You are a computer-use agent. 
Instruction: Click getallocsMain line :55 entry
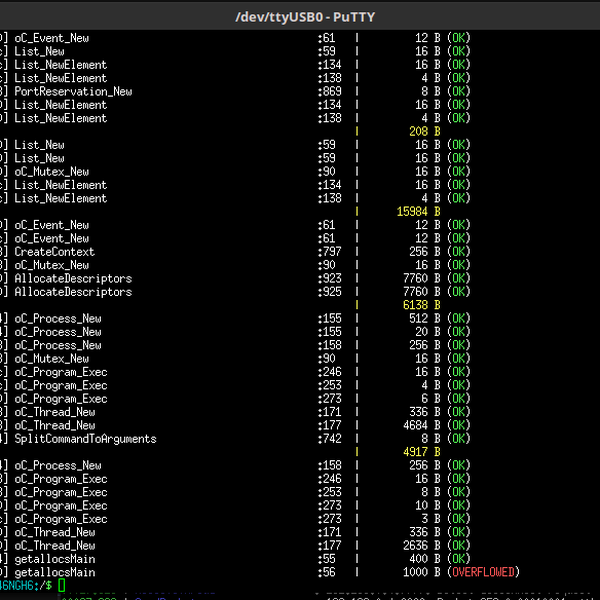(x=55, y=558)
